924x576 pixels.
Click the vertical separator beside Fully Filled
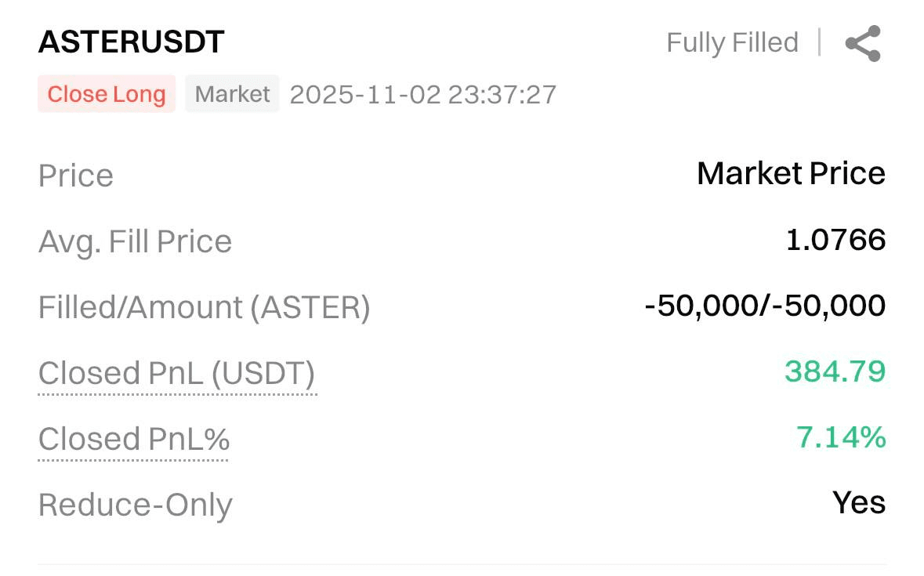(x=820, y=42)
